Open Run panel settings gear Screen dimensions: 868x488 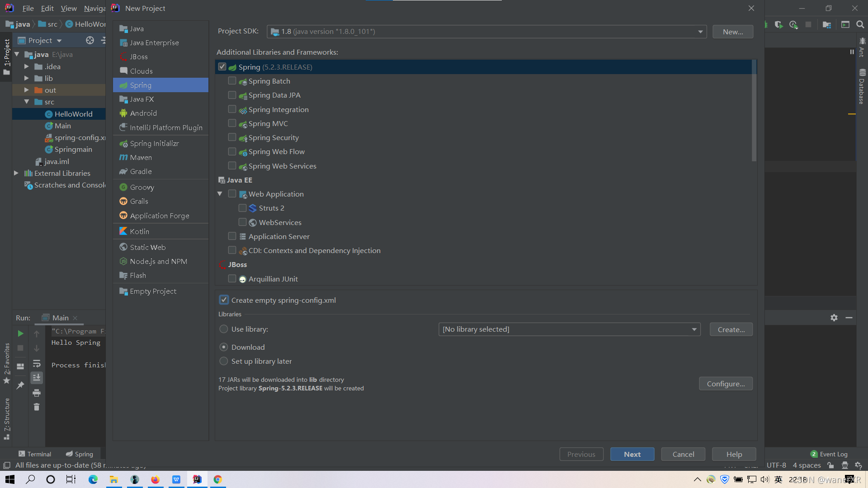pyautogui.click(x=834, y=318)
